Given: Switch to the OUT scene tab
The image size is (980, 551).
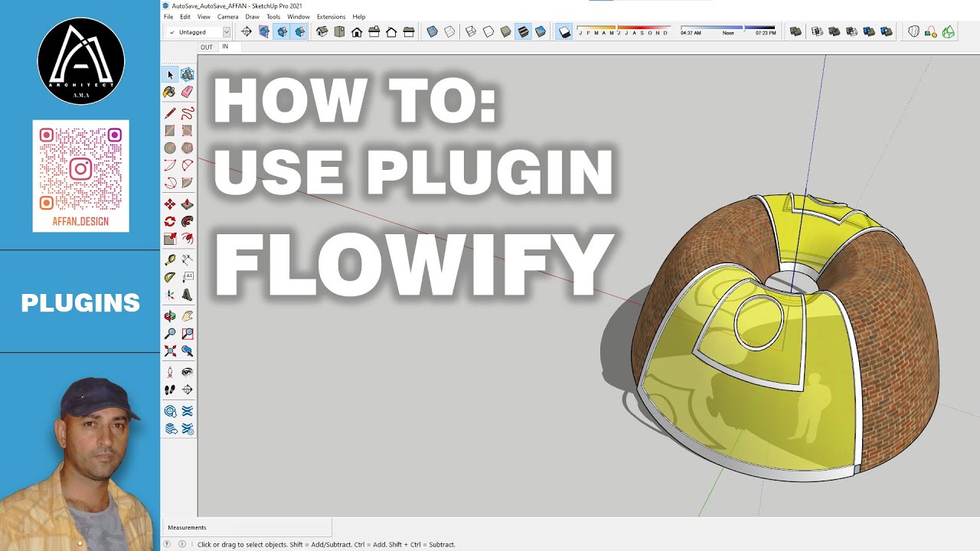Looking at the screenshot, I should (x=207, y=47).
